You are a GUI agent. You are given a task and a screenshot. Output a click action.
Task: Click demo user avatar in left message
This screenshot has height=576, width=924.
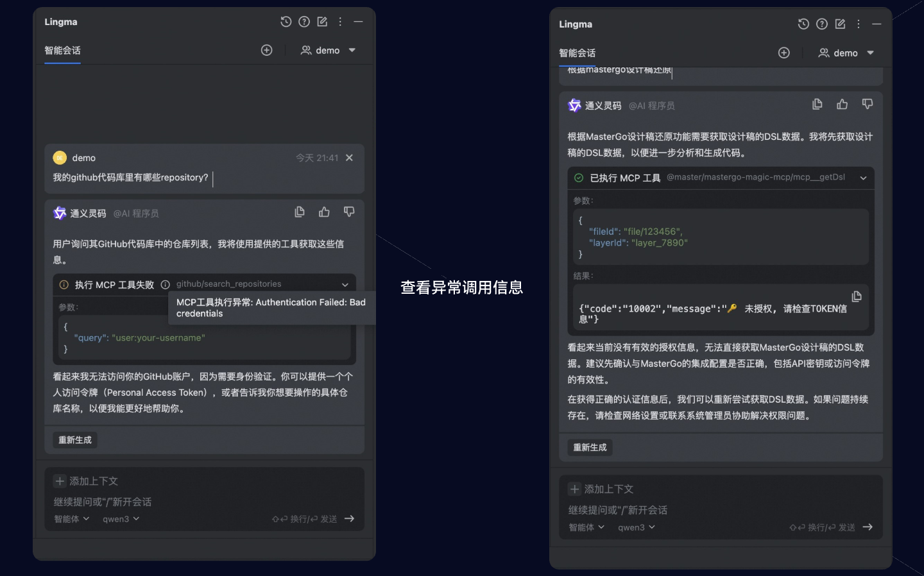(60, 158)
